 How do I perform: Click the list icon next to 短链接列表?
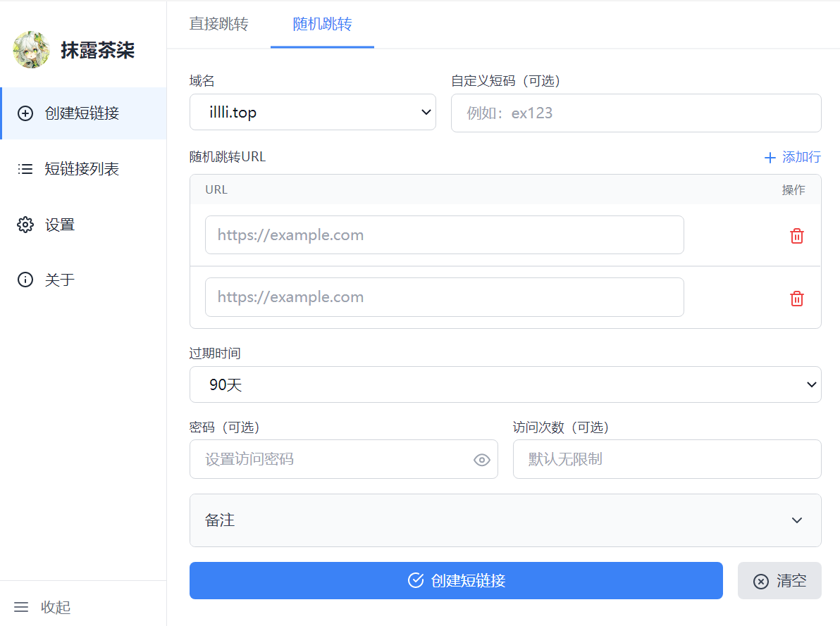[25, 169]
